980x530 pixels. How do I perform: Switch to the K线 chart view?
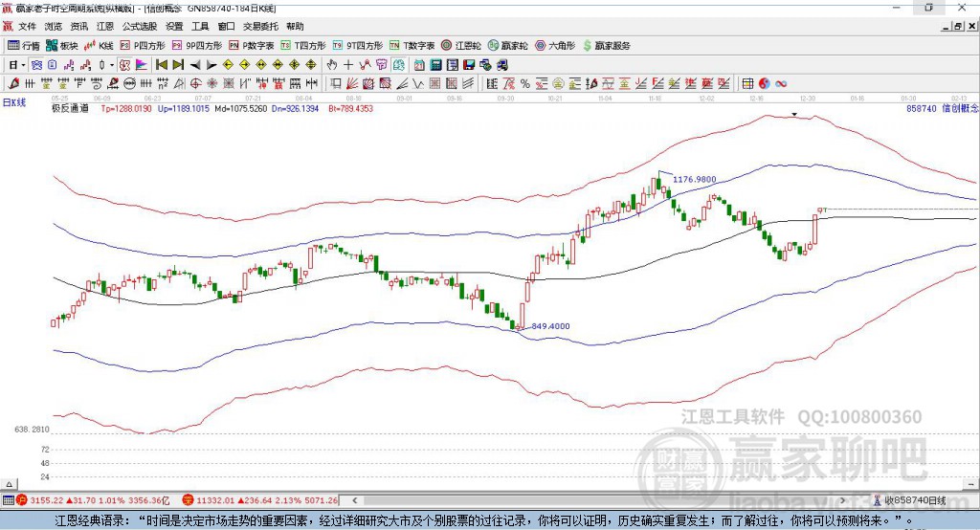point(99,46)
